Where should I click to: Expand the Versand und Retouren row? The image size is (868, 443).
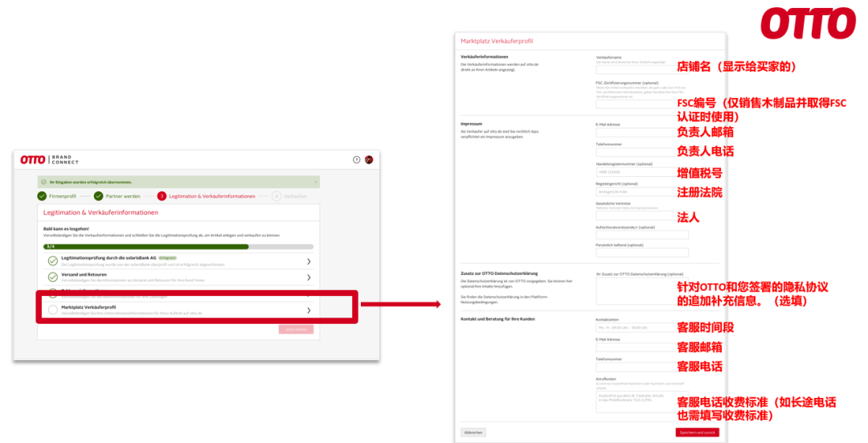click(x=309, y=277)
